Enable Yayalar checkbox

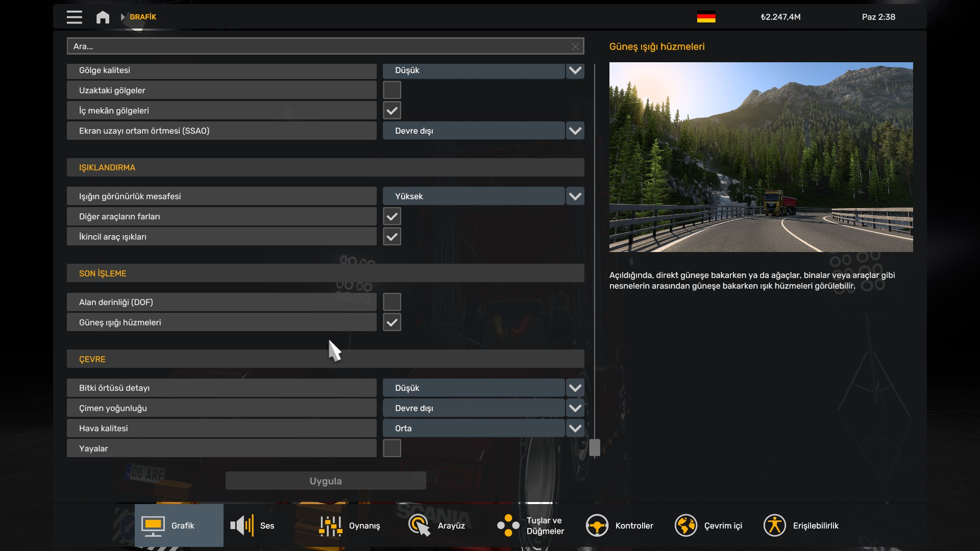pos(392,448)
